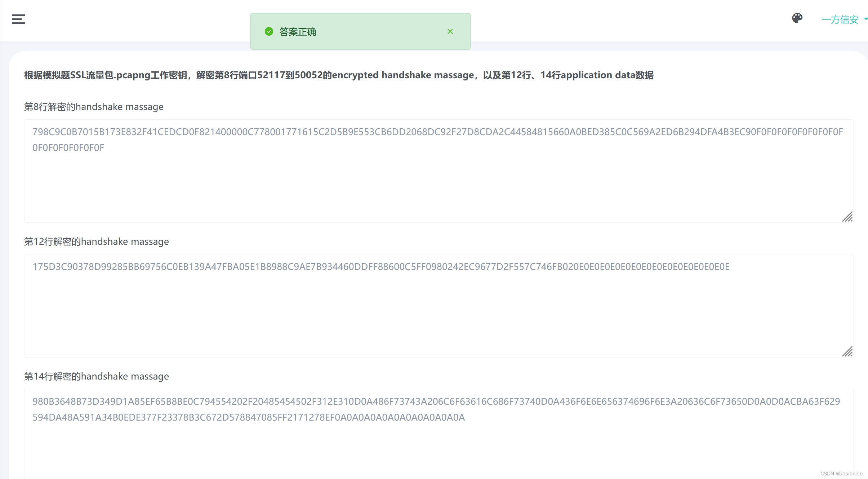Click the theme palette icon
Viewport: 868px width, 479px height.
tap(797, 18)
